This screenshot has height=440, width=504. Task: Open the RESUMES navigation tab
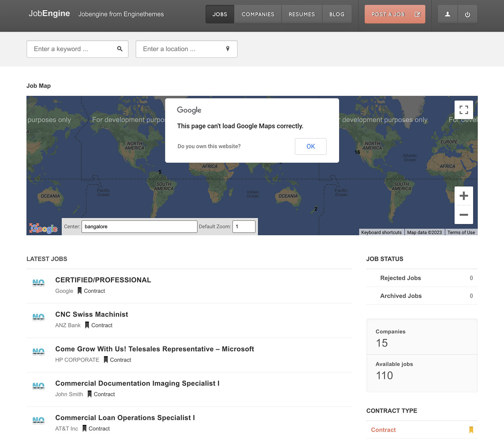pyautogui.click(x=302, y=14)
